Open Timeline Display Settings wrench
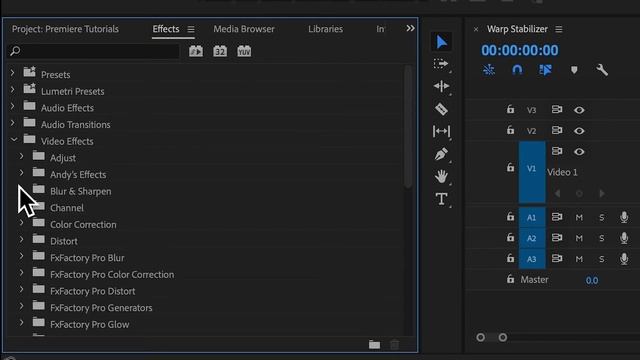Image resolution: width=640 pixels, height=360 pixels. tap(602, 70)
